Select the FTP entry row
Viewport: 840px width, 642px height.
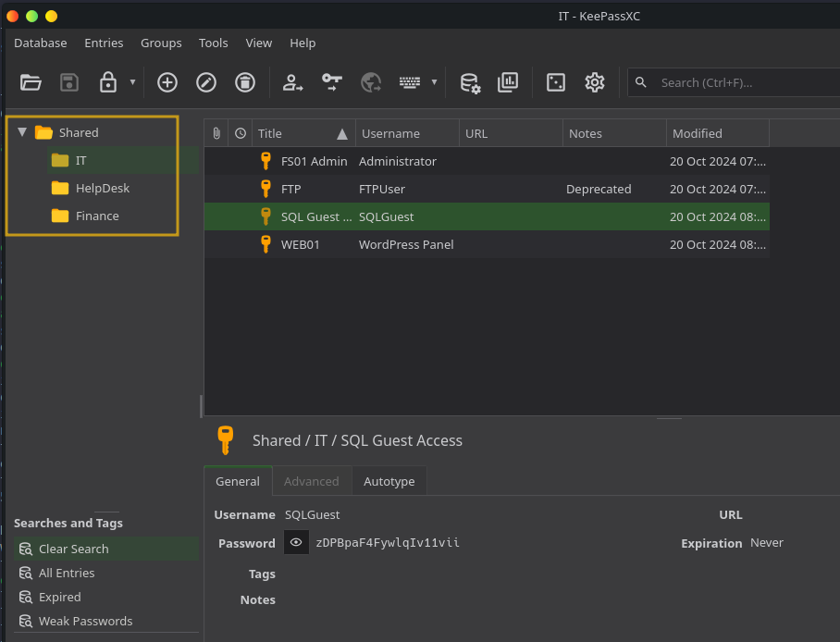(x=487, y=189)
